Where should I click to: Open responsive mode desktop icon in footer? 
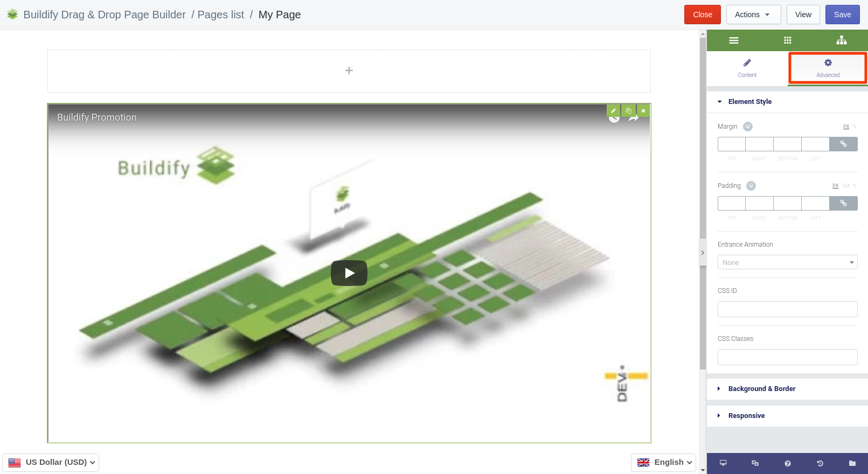click(x=723, y=463)
